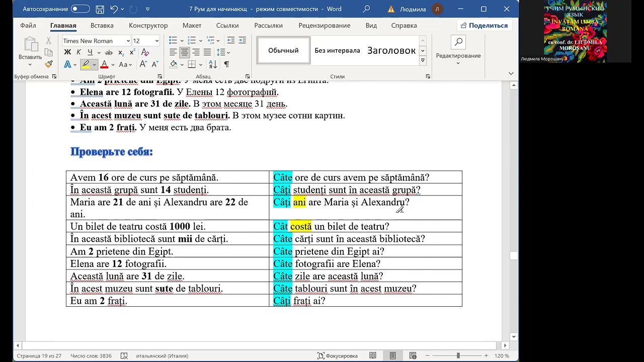Switch to Read Mode view icon
This screenshot has width=644, height=362.
point(373,355)
